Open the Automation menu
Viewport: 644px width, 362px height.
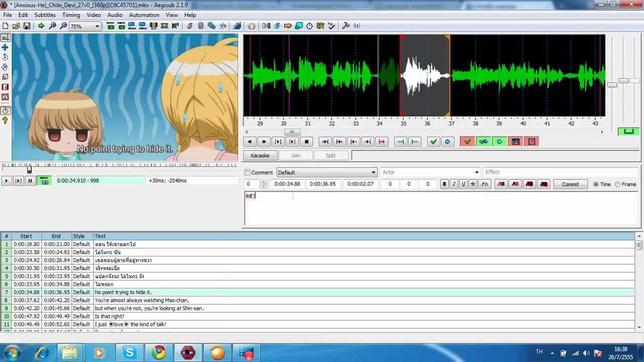click(144, 15)
